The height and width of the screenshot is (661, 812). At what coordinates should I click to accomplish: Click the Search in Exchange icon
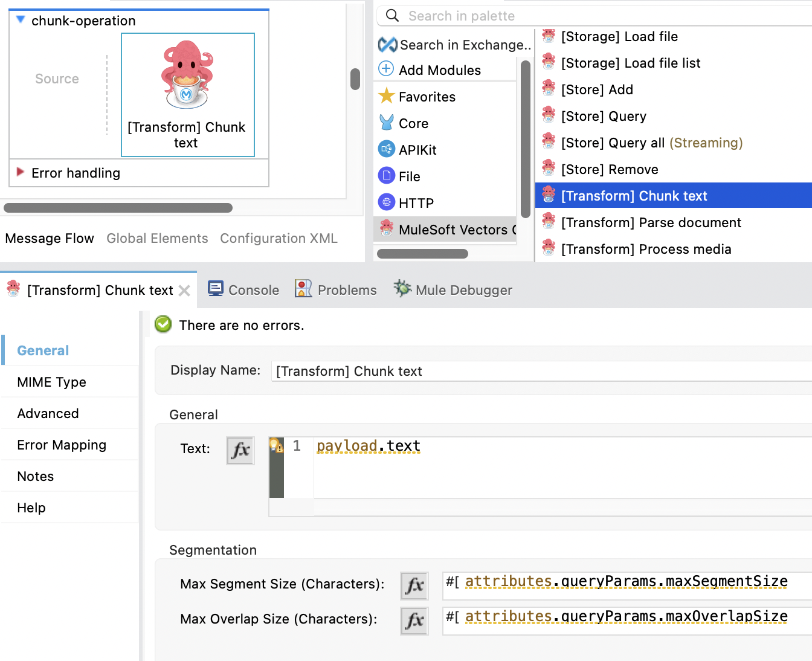tap(387, 45)
